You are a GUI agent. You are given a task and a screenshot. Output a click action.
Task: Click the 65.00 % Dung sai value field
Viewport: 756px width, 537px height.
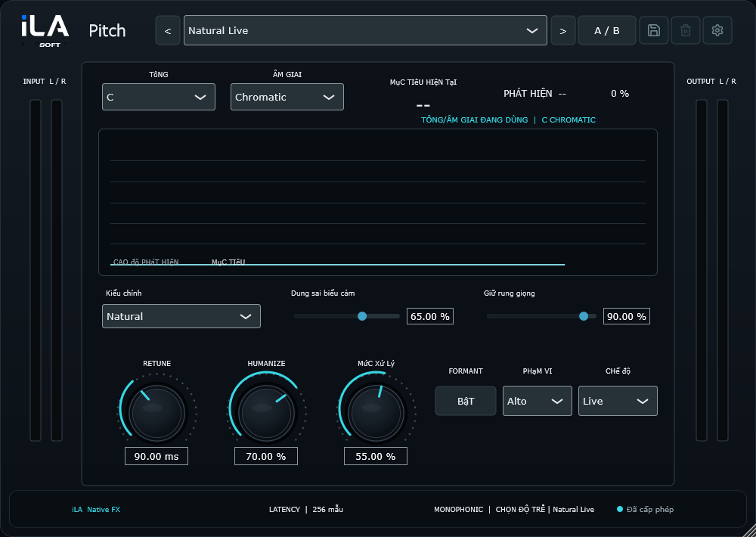pyautogui.click(x=429, y=316)
